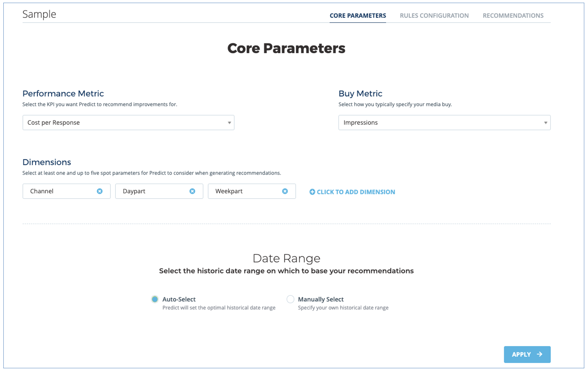Screen dimensions: 588x370
Task: Open the Buy Metric dropdown
Action: pyautogui.click(x=444, y=122)
